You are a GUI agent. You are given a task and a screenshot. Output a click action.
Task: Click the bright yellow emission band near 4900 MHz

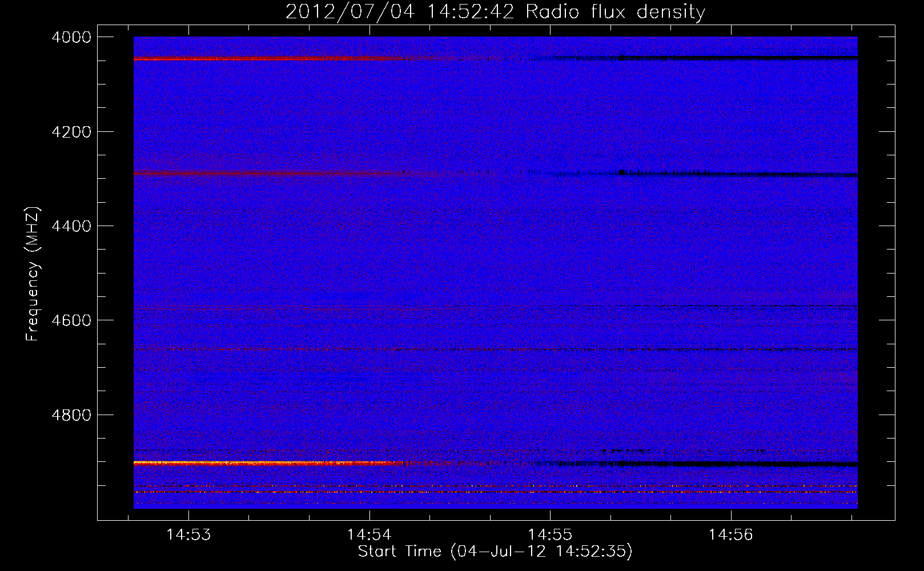(x=268, y=463)
